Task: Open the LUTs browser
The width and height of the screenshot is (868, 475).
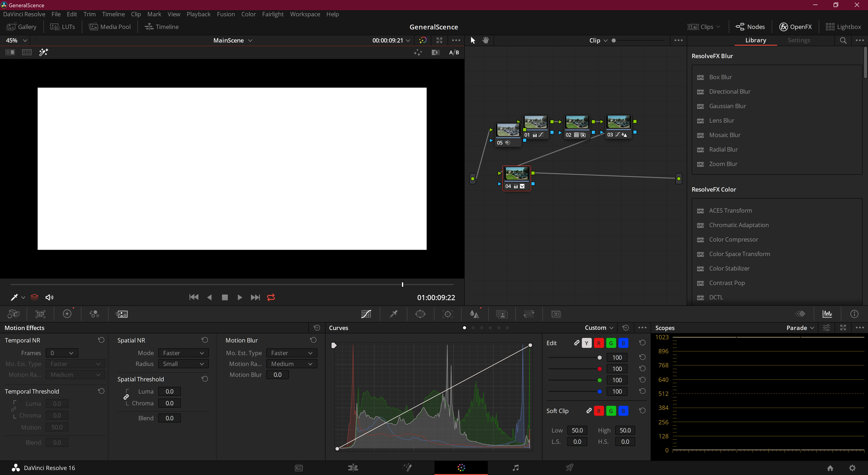Action: [x=62, y=27]
